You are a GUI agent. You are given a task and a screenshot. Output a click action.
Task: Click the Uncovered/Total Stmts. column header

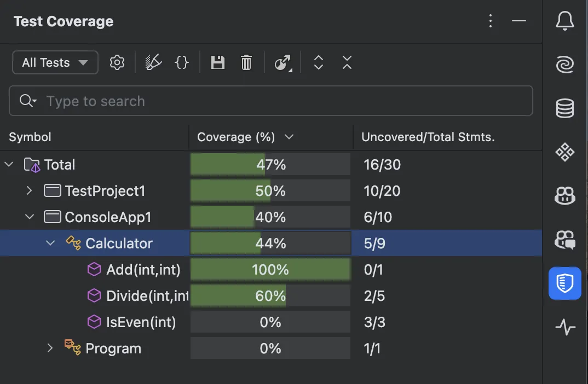click(428, 137)
